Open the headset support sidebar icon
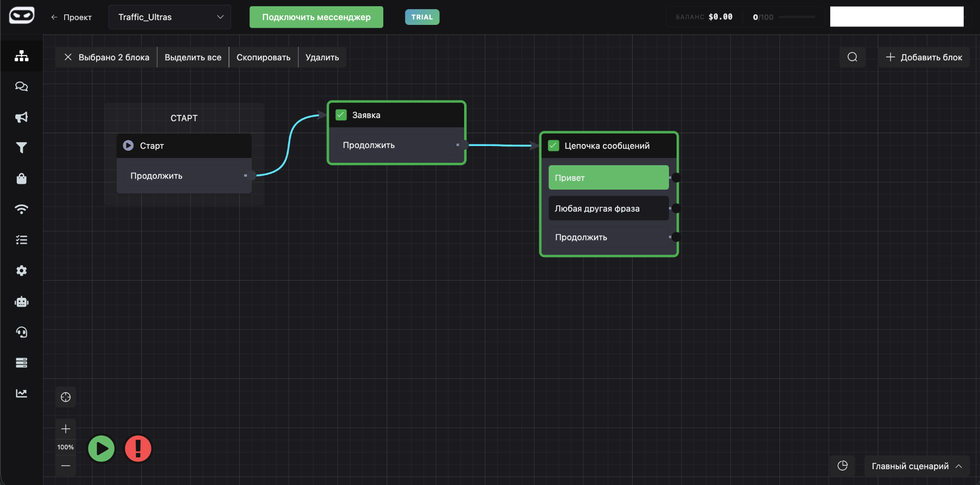This screenshot has height=485, width=980. [x=22, y=332]
